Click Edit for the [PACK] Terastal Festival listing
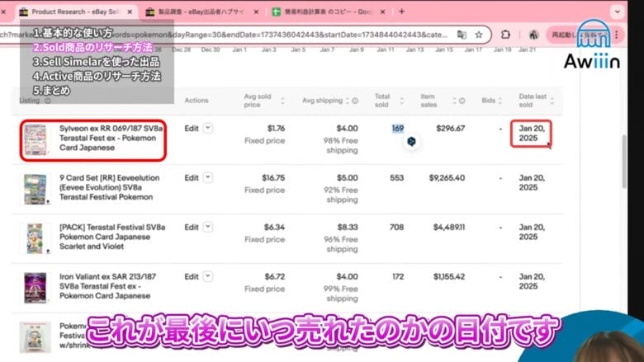 192,228
